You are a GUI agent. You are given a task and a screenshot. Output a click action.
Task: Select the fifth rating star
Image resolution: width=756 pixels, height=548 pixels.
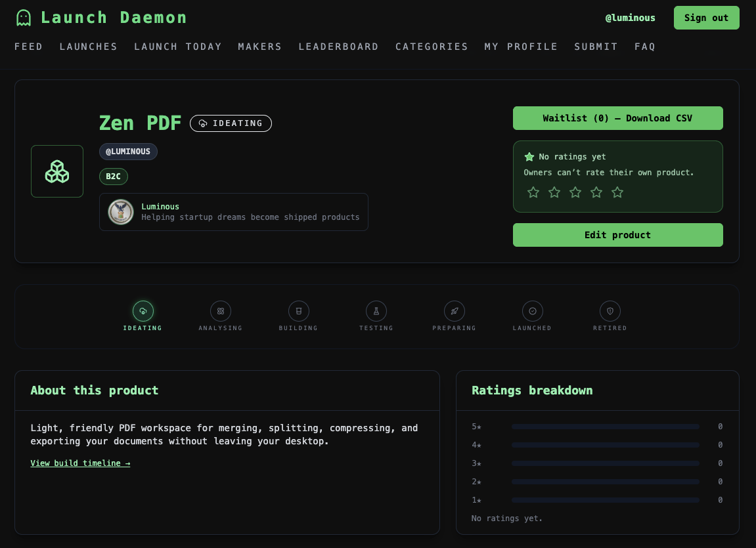(x=617, y=192)
